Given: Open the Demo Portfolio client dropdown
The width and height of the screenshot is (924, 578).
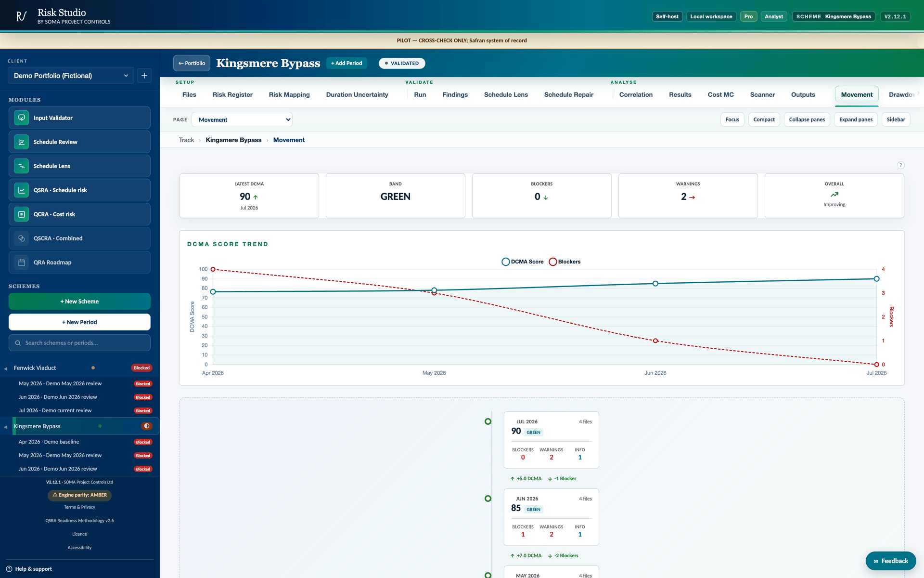Looking at the screenshot, I should [x=71, y=76].
